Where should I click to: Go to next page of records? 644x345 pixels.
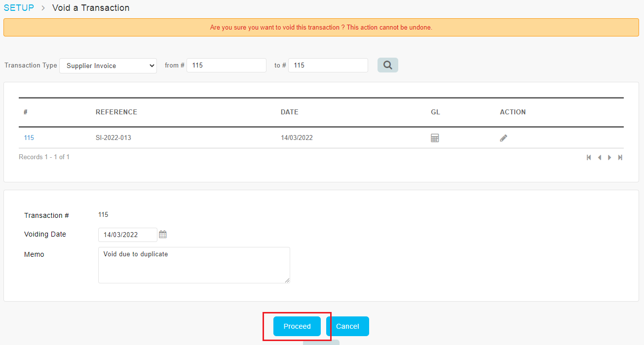tap(610, 157)
